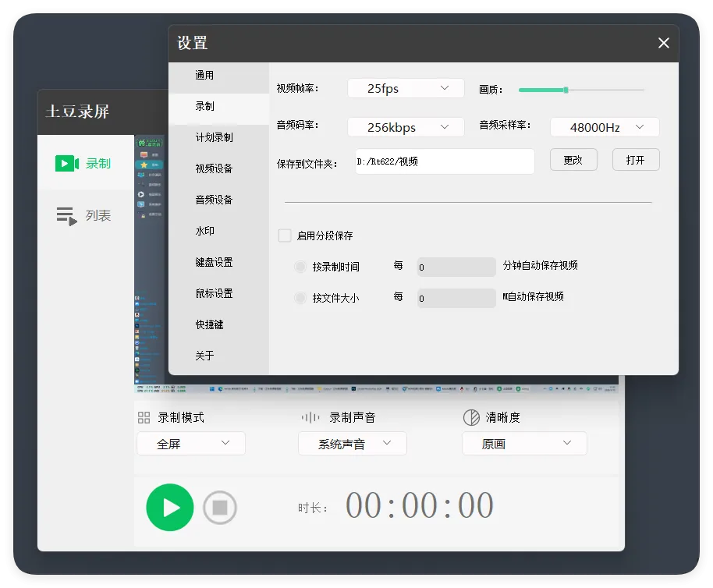Open the 25fps video frame rate dropdown

pyautogui.click(x=405, y=88)
